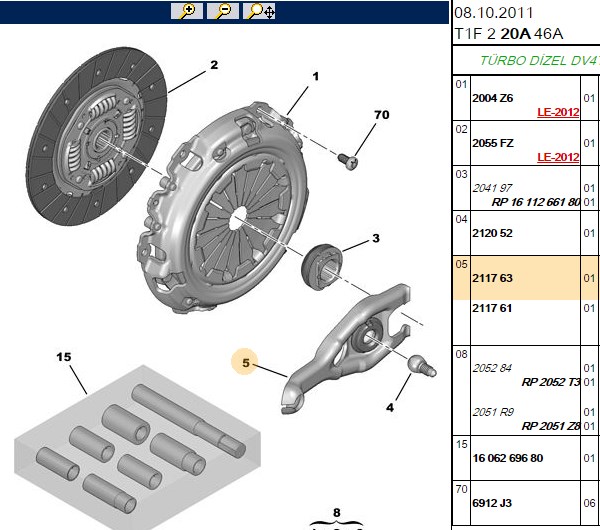600x530 pixels.
Task: Click the TÜRBO DİZEL DV4 heading
Action: click(540, 60)
